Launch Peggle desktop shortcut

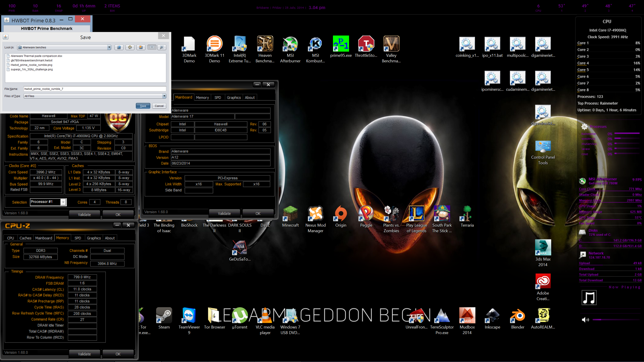pyautogui.click(x=366, y=217)
